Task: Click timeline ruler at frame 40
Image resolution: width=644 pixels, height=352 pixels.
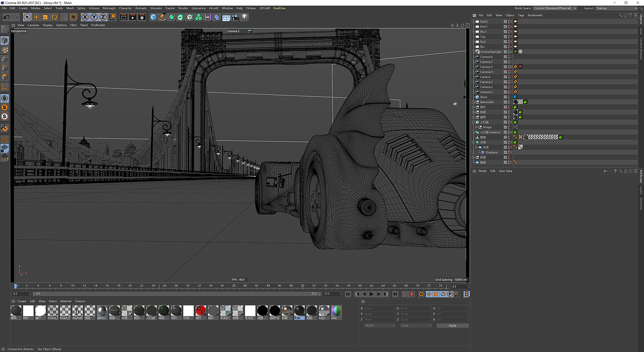Action: (x=245, y=286)
